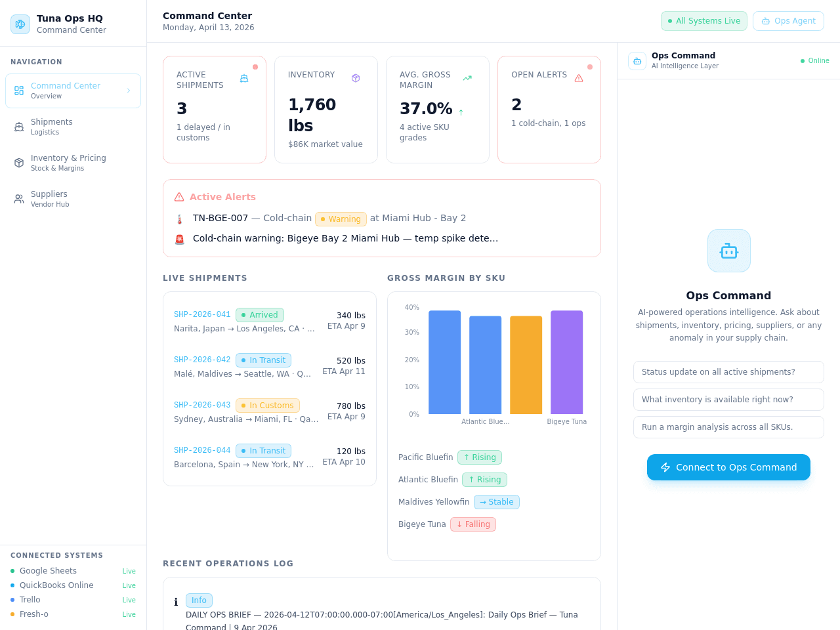Click the 1,760 lbs inventory value
Image resolution: width=840 pixels, height=630 pixels.
[x=312, y=115]
